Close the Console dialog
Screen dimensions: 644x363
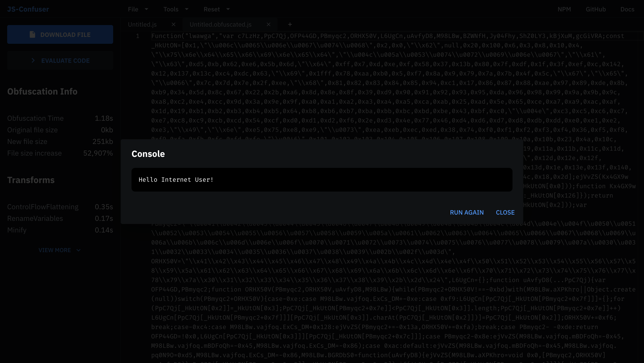[x=505, y=212]
